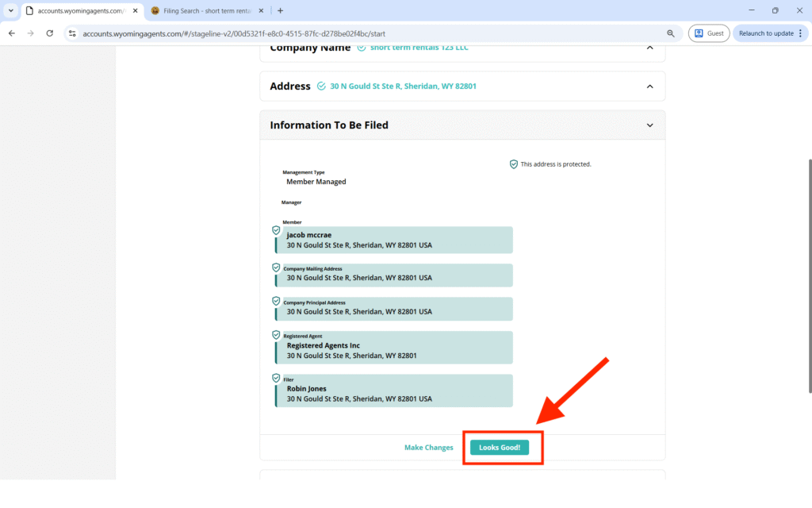
Task: Reload the current page
Action: pos(50,33)
